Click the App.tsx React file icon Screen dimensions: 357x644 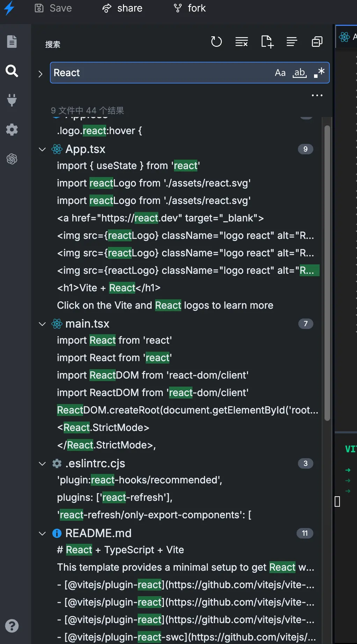[57, 149]
